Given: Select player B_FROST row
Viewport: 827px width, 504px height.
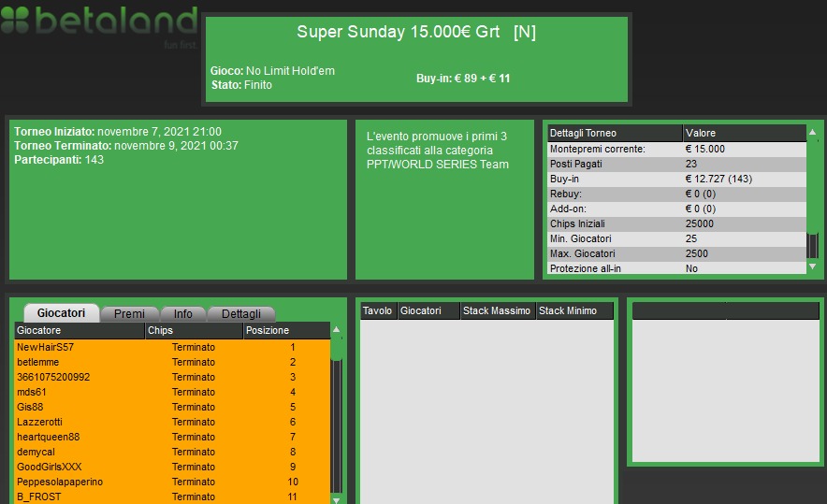Looking at the screenshot, I should (172, 497).
